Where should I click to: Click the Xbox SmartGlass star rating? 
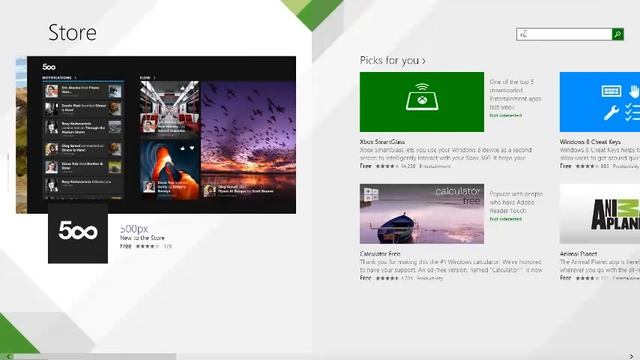387,166
